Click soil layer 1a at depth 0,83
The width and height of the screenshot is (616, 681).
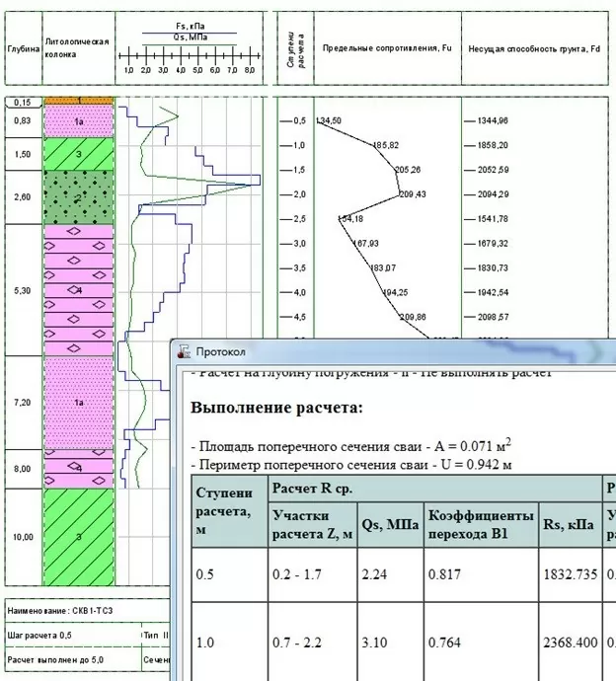[79, 121]
